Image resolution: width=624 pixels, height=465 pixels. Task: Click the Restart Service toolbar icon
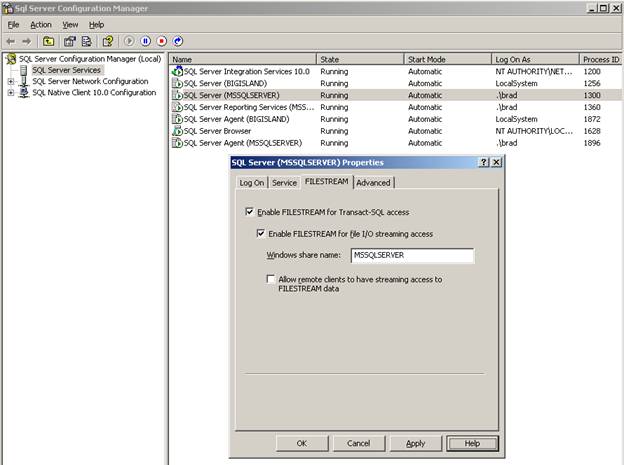(177, 41)
